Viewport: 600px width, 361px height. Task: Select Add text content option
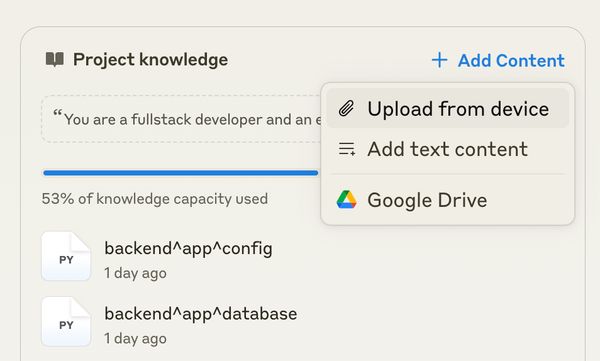(448, 149)
